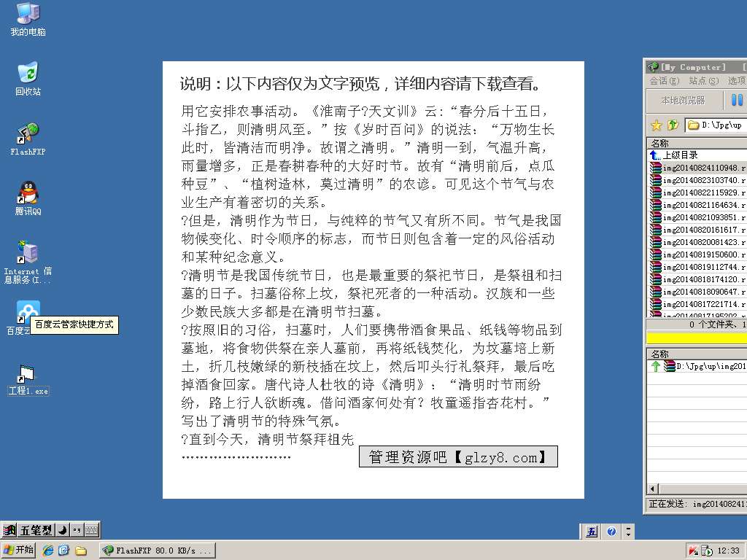Viewport: 747px width, 560px height.
Task: Open the 开始 Start menu
Action: point(18,550)
